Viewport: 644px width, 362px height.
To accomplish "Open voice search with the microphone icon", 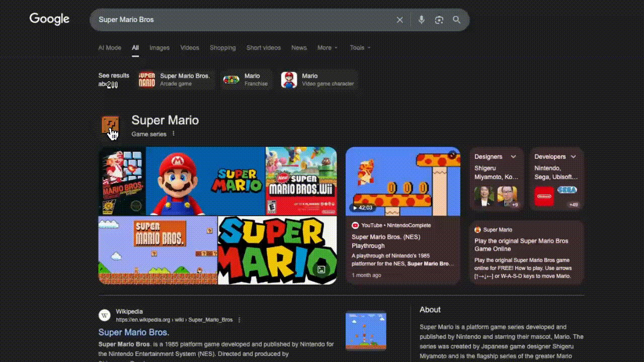I will [421, 20].
